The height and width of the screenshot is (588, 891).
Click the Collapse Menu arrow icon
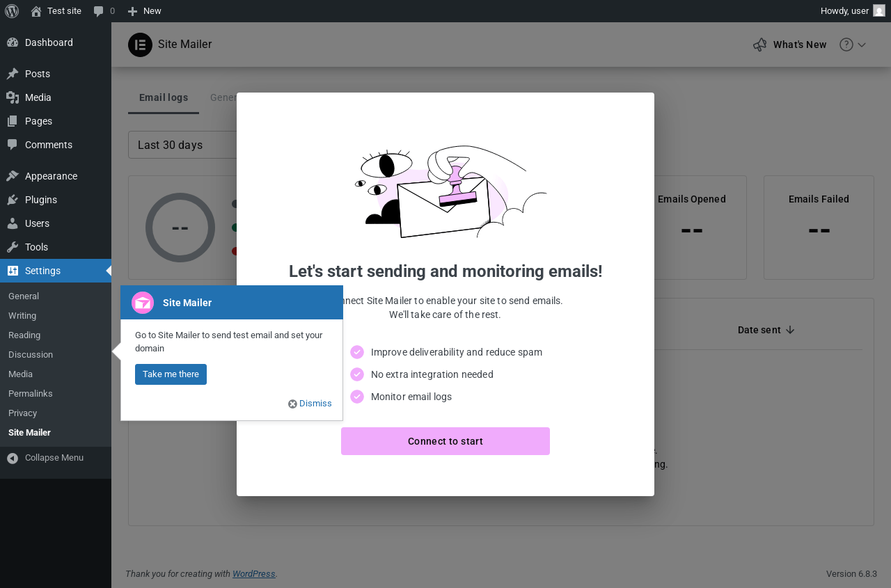[x=13, y=458]
